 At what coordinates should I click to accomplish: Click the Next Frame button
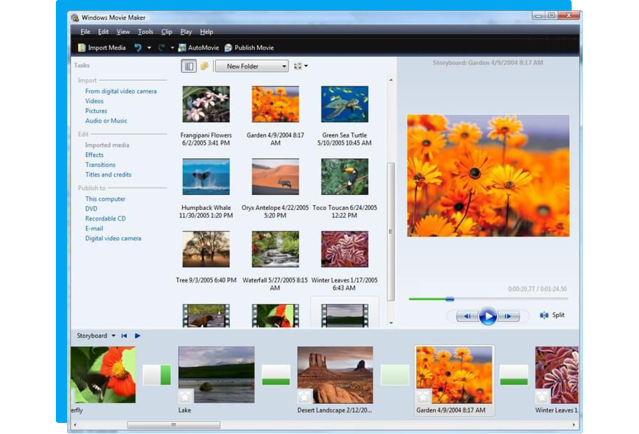coord(508,316)
